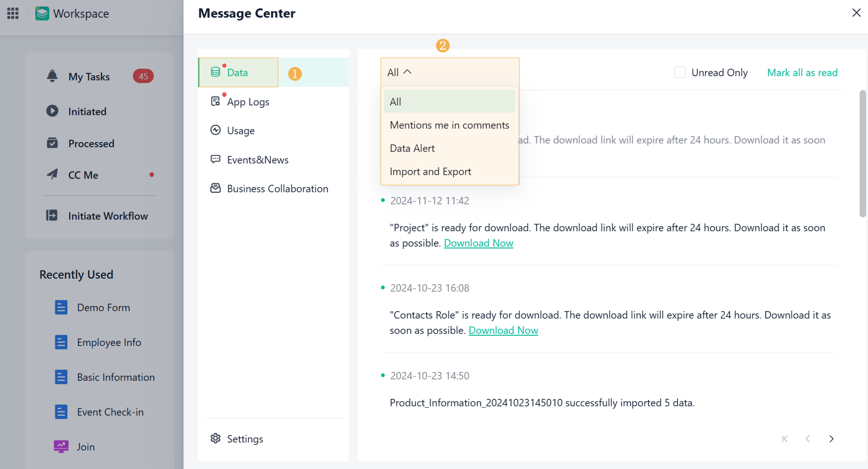
Task: Click the 45 tasks count badge
Action: 143,76
